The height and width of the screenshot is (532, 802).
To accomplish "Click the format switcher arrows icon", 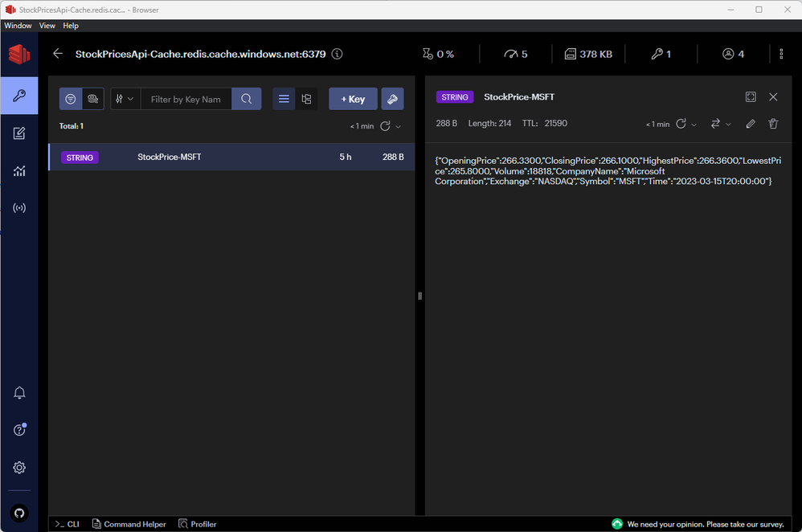I will coord(715,123).
